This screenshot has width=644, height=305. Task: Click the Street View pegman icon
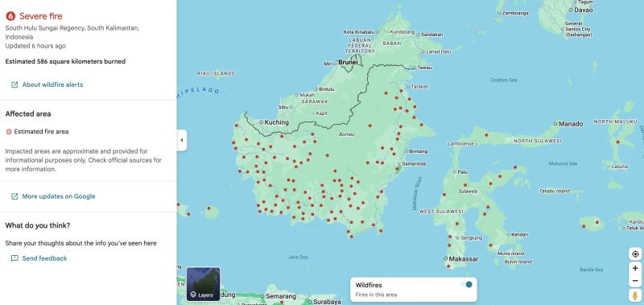coord(635,295)
